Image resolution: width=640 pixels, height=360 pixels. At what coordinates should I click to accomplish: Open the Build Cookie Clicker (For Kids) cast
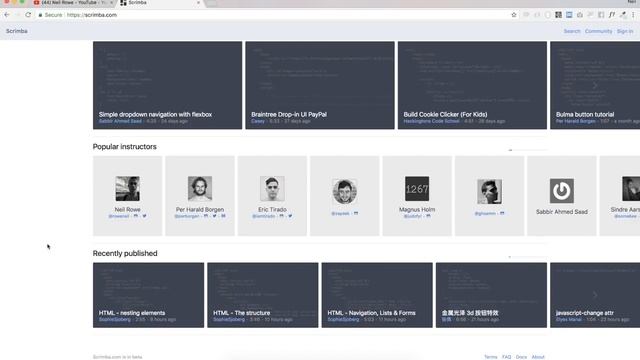tap(472, 85)
